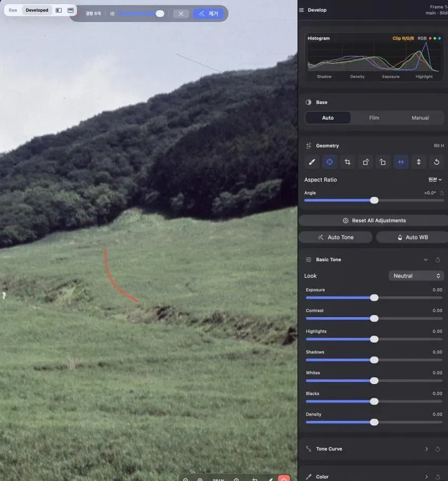Viewport: 448px width, 481px height.
Task: Open the Aspect Ratio 원본 dropdown
Action: click(435, 180)
